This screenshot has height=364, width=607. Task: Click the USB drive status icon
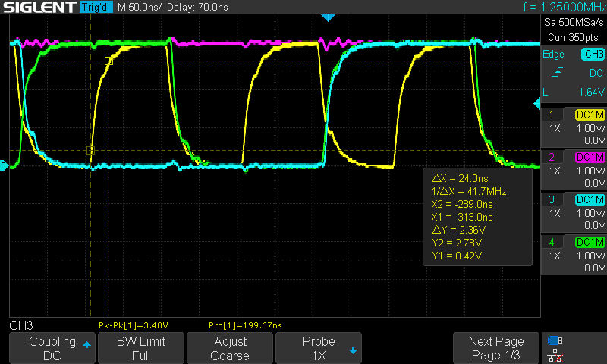[555, 340]
